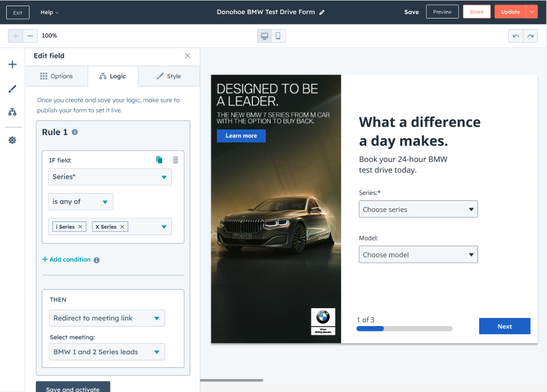The image size is (547, 392).
Task: Select the pencil styling tool in the sidebar
Action: click(12, 89)
